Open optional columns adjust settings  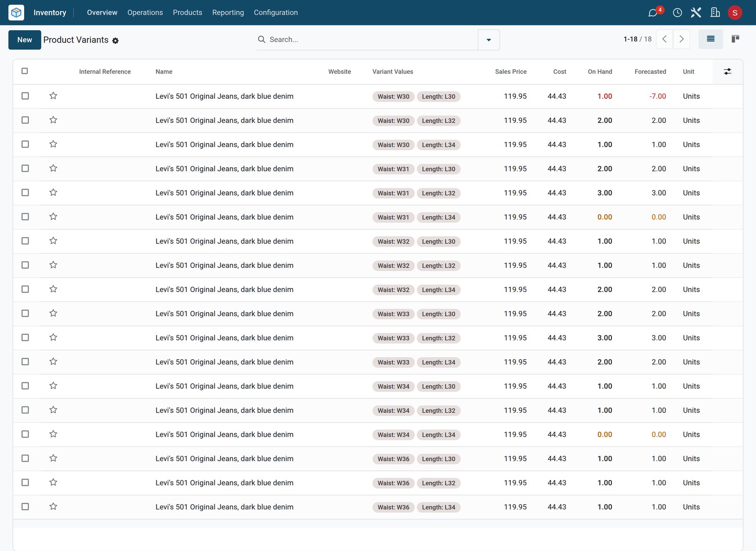click(727, 71)
